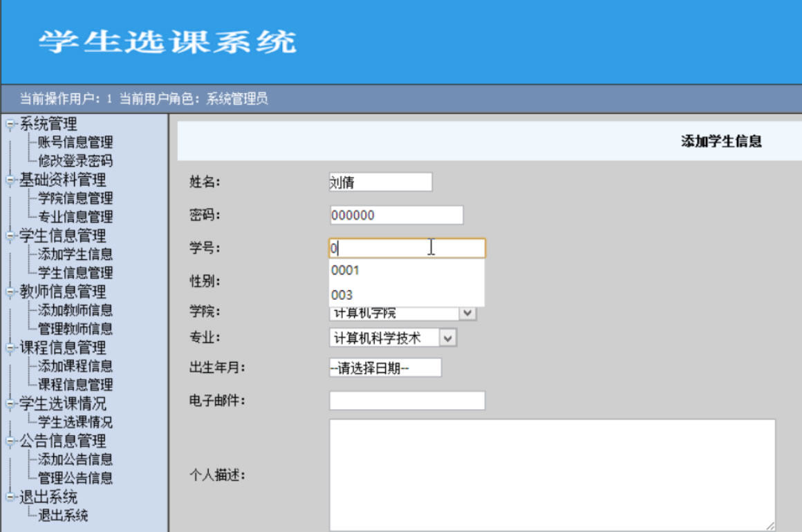Open 专业信息管理 from sidebar
The height and width of the screenshot is (532, 802).
pos(75,218)
